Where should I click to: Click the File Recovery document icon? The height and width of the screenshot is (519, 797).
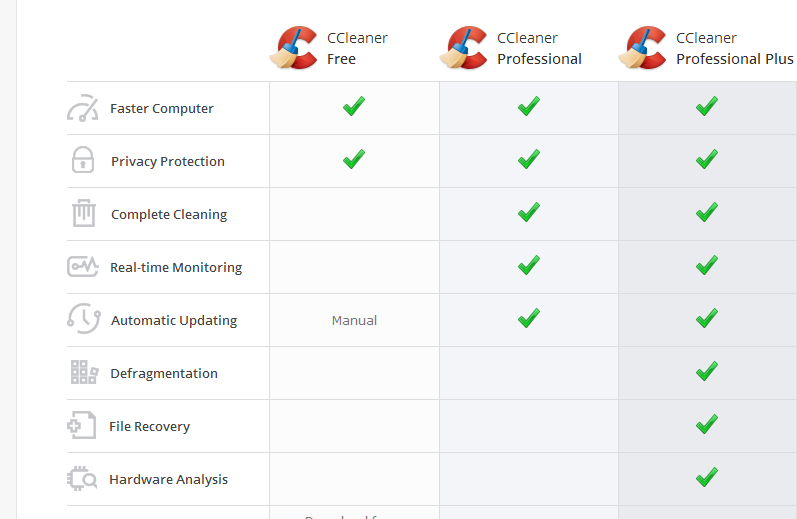pyautogui.click(x=82, y=425)
